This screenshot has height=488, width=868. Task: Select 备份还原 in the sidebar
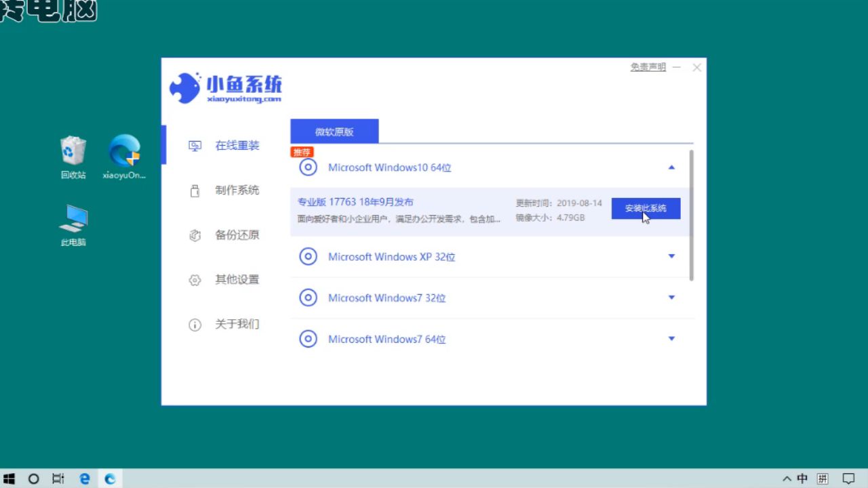(237, 235)
